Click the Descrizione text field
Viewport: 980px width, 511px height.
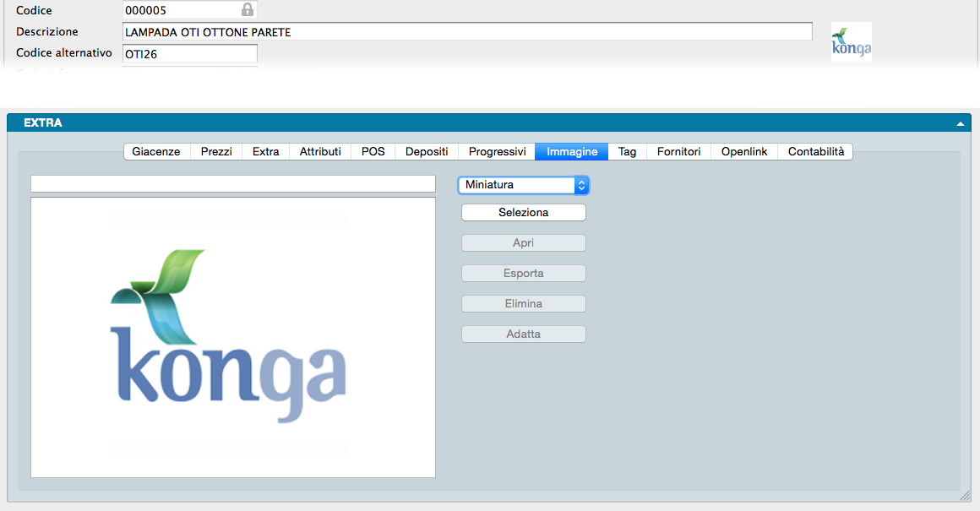[x=467, y=32]
